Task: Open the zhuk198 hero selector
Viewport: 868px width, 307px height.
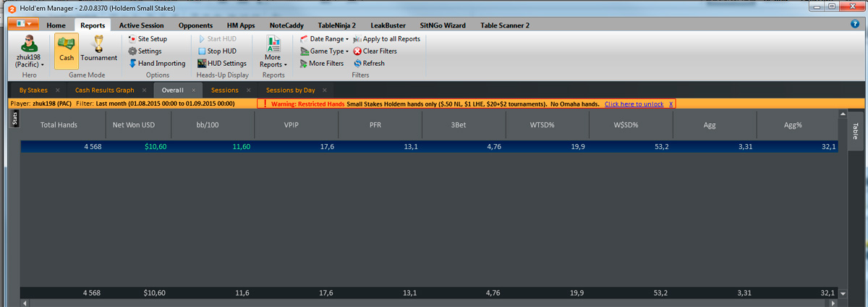Action: [x=30, y=51]
